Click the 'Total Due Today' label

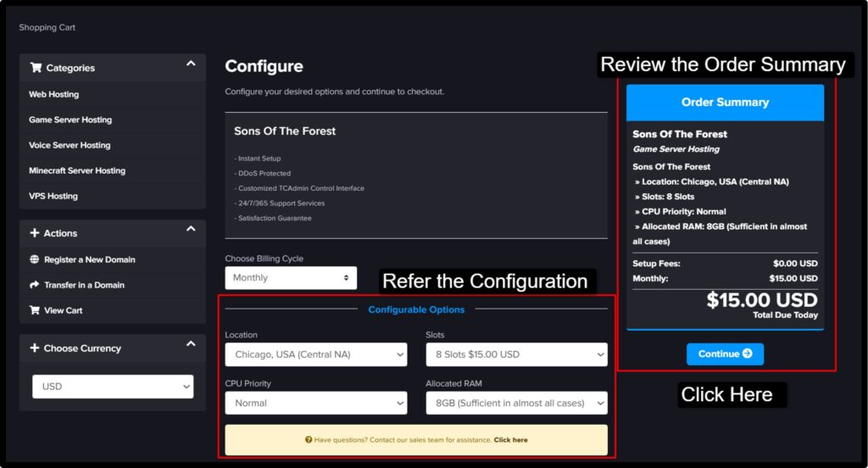(785, 315)
